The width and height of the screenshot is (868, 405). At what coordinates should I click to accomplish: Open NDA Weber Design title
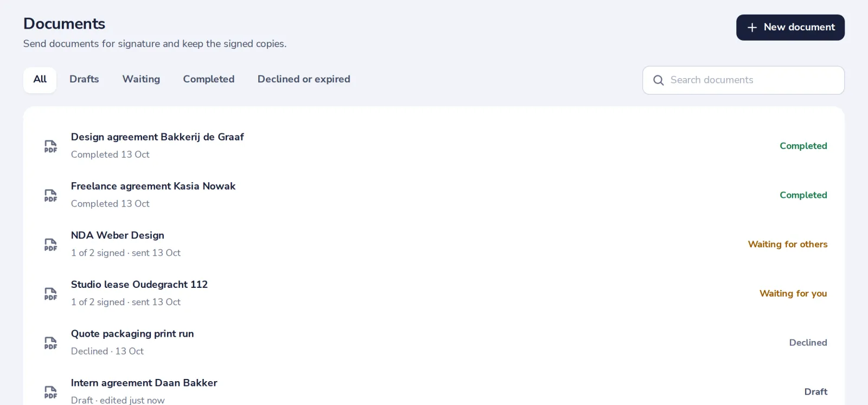click(x=118, y=235)
